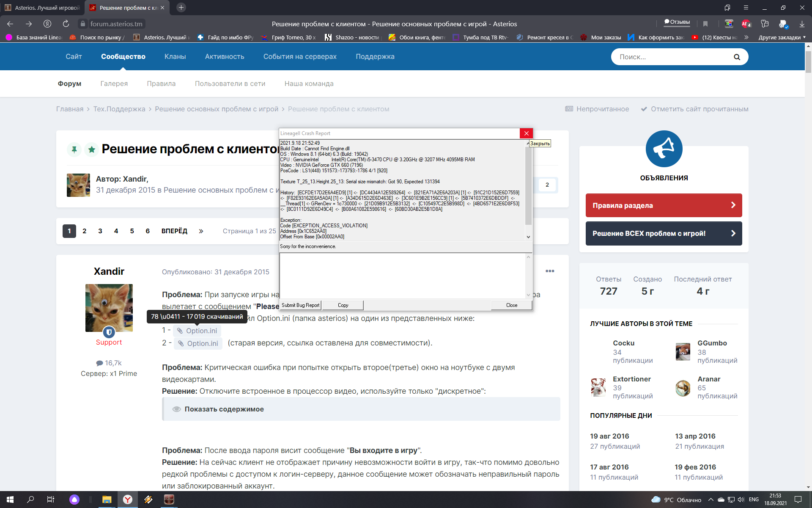Open 'Другие закладки' dropdown
Viewport: 812px width, 508px height.
coord(782,37)
